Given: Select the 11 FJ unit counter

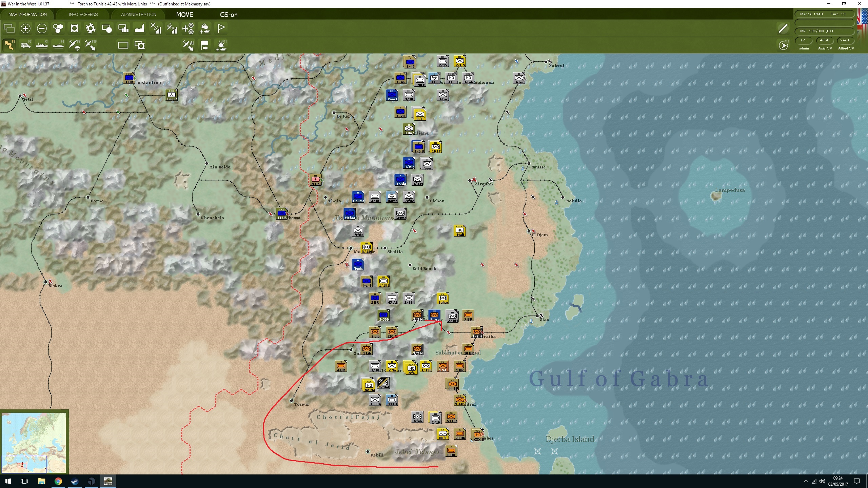Looking at the screenshot, I should point(392,400).
